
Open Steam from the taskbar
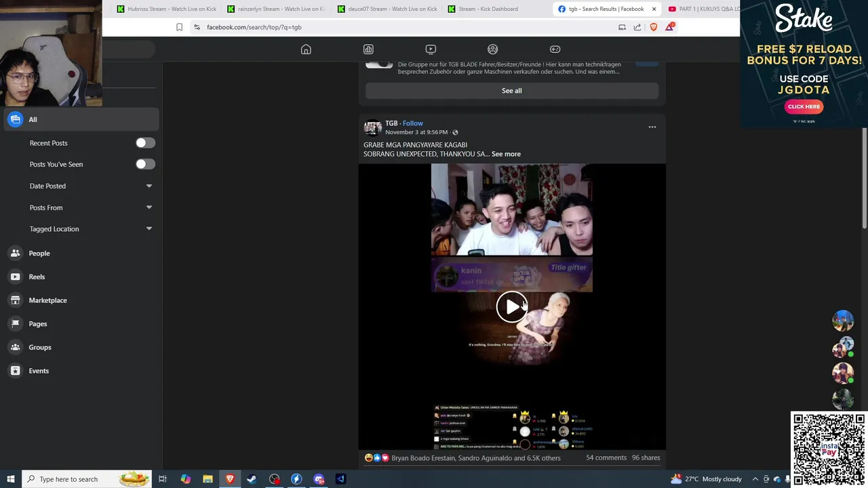[252, 479]
